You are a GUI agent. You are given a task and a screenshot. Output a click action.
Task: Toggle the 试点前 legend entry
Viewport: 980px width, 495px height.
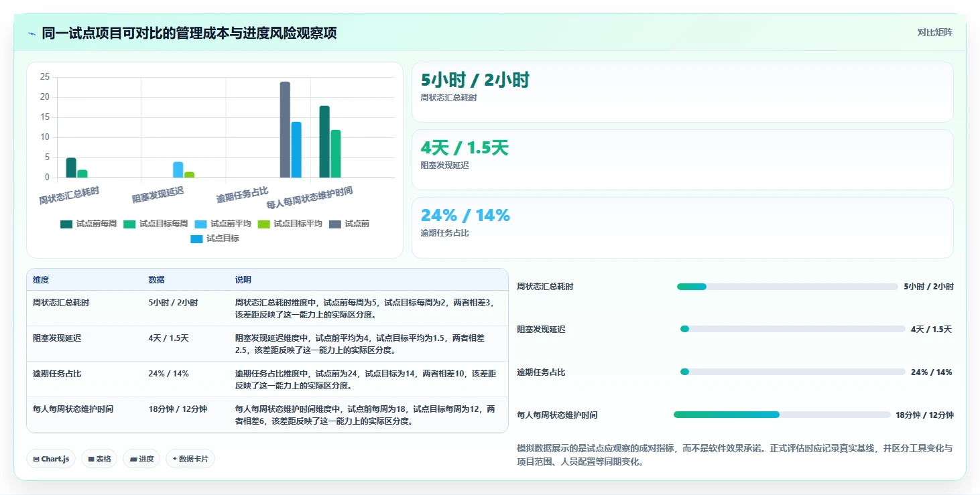[349, 224]
